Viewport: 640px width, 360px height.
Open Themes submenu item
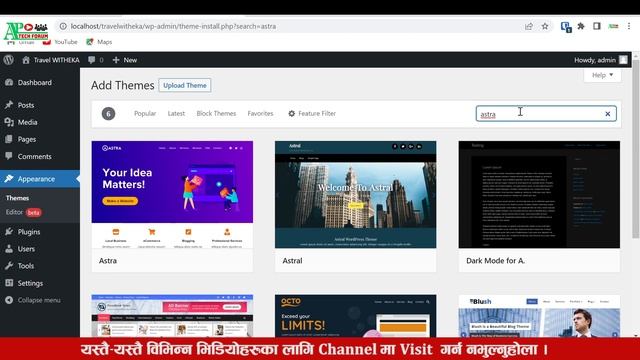pos(18,198)
